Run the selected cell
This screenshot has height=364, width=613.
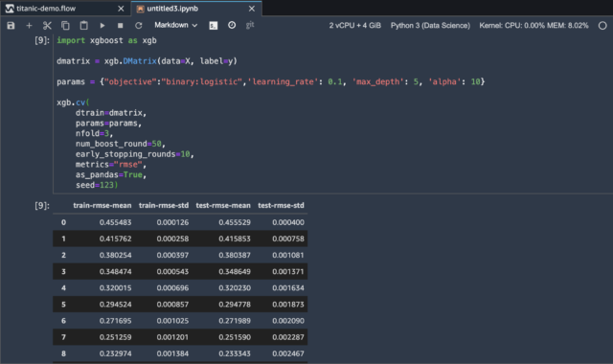click(102, 26)
